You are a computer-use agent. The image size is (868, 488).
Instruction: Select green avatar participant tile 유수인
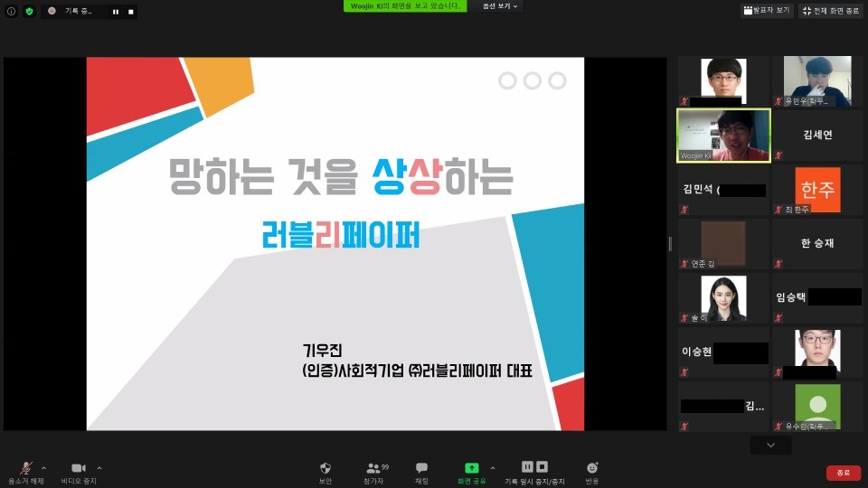click(x=817, y=406)
